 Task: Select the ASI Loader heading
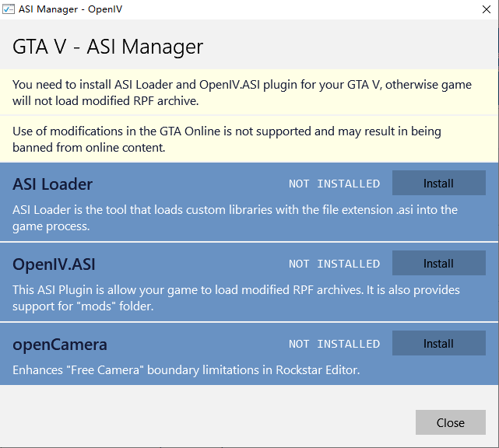[x=52, y=184]
